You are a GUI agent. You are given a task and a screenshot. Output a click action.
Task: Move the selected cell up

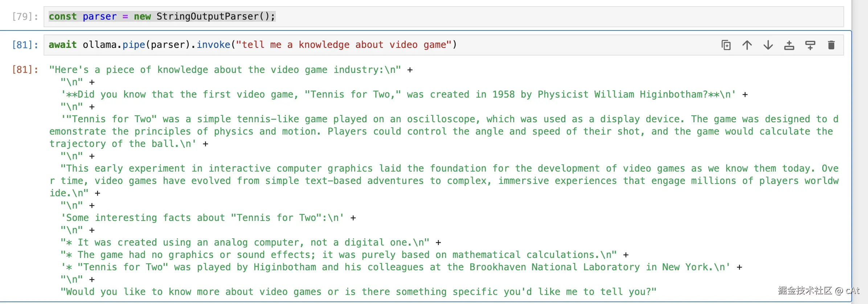click(747, 45)
